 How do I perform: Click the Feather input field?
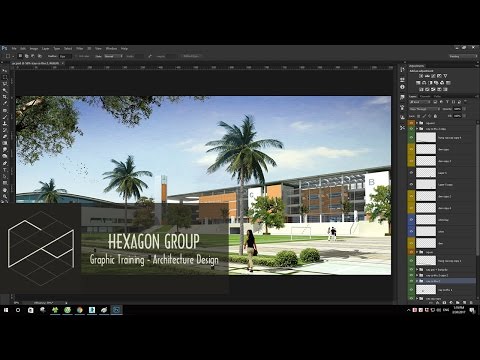[x=65, y=56]
